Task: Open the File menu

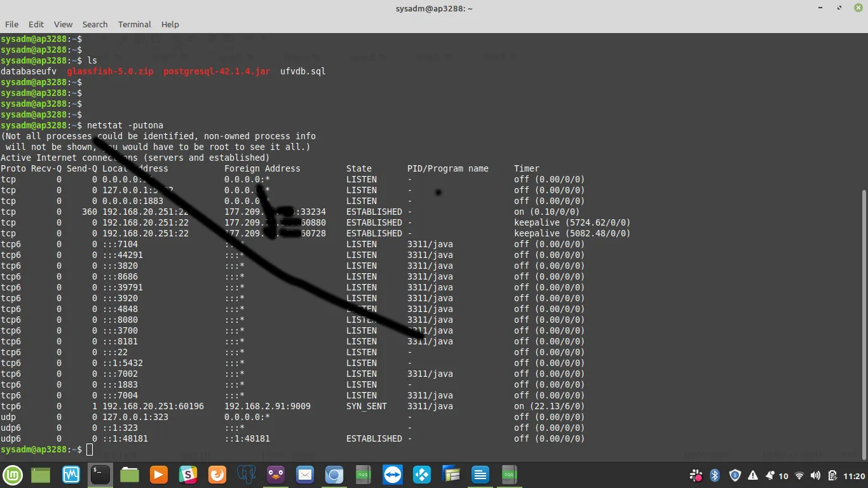Action: [x=11, y=24]
